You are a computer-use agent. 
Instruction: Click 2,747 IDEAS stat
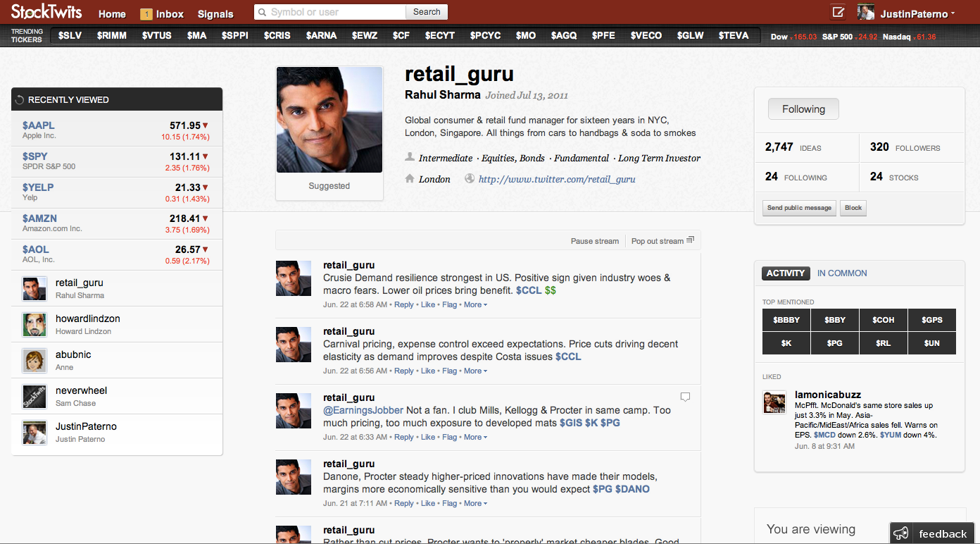[x=793, y=147]
